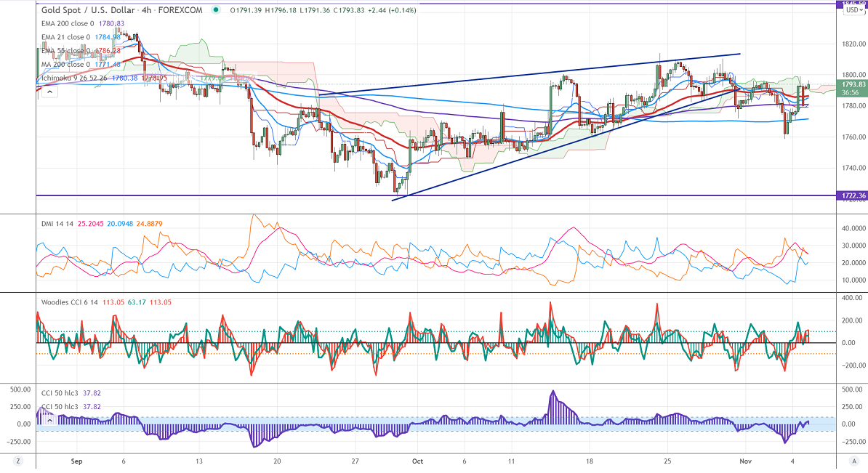Select the DMI 14 14 legend
Screen dimensions: 868x473
tap(57, 224)
